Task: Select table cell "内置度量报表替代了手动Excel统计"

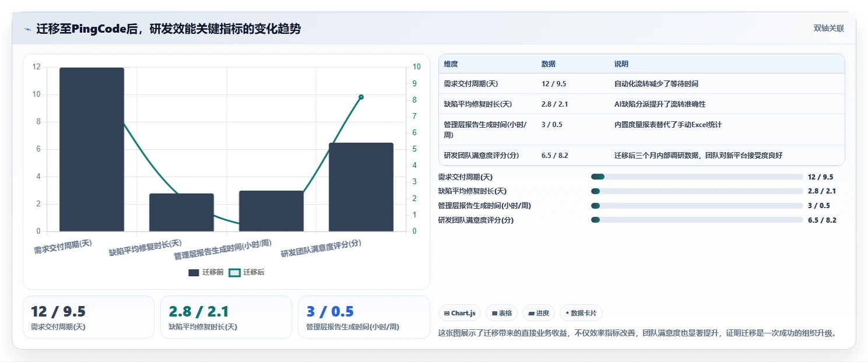Action: pos(668,125)
